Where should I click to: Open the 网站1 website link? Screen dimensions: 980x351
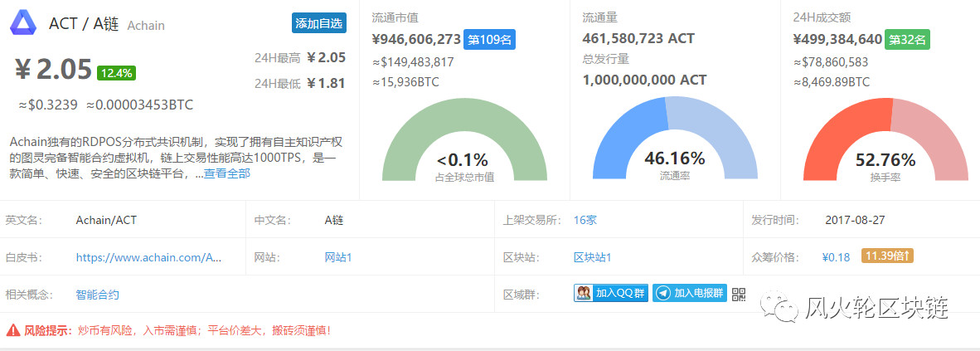(338, 257)
